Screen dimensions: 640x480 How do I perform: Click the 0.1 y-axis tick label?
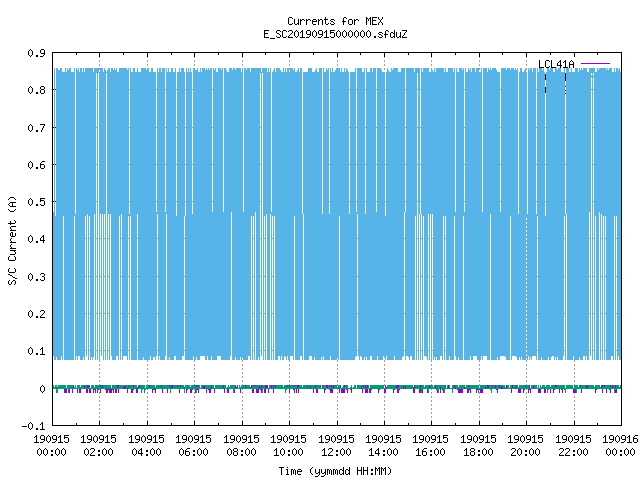click(x=37, y=351)
